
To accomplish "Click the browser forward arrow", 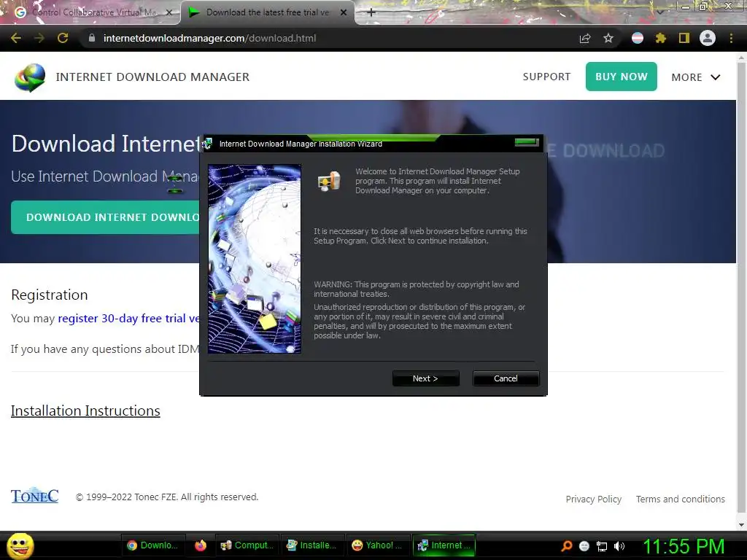I will point(39,38).
